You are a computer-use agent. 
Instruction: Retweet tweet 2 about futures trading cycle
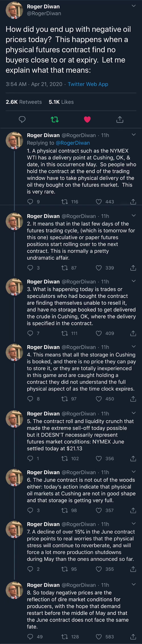click(64, 268)
